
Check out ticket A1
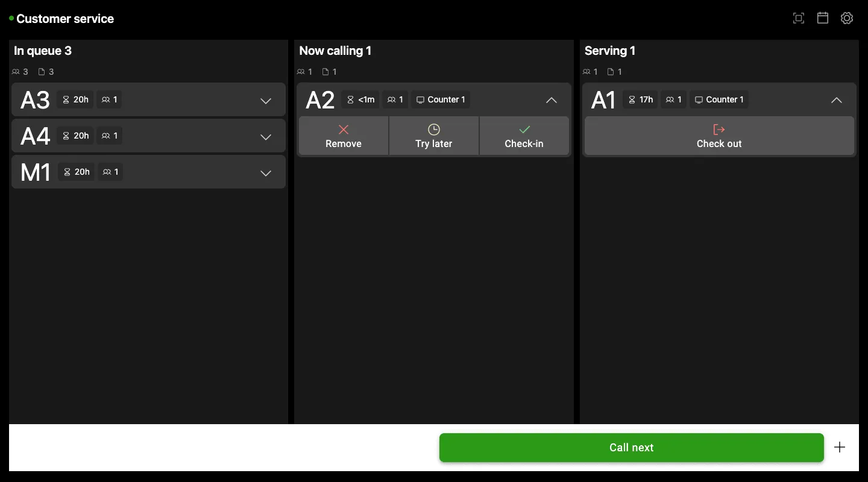[x=719, y=136]
